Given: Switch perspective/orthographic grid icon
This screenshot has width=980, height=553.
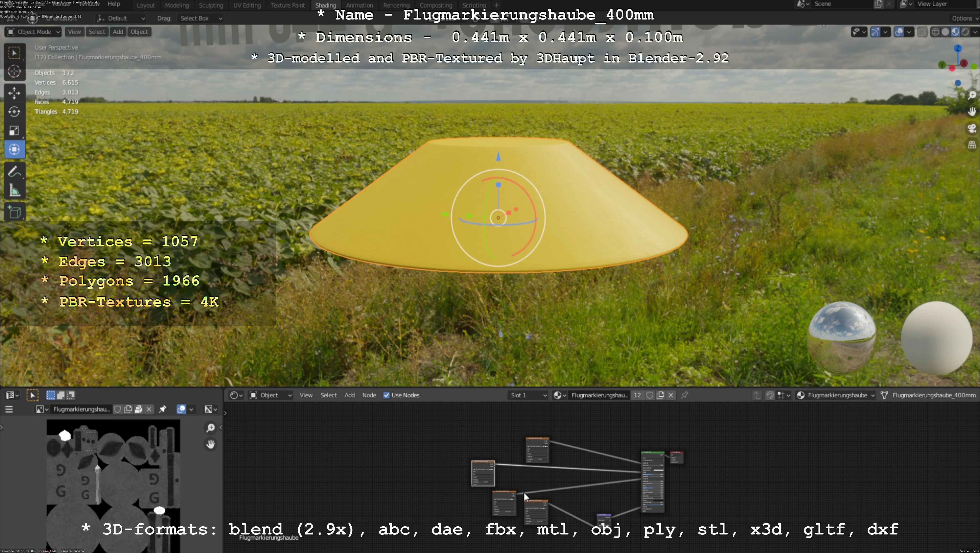Looking at the screenshot, I should pos(972,145).
